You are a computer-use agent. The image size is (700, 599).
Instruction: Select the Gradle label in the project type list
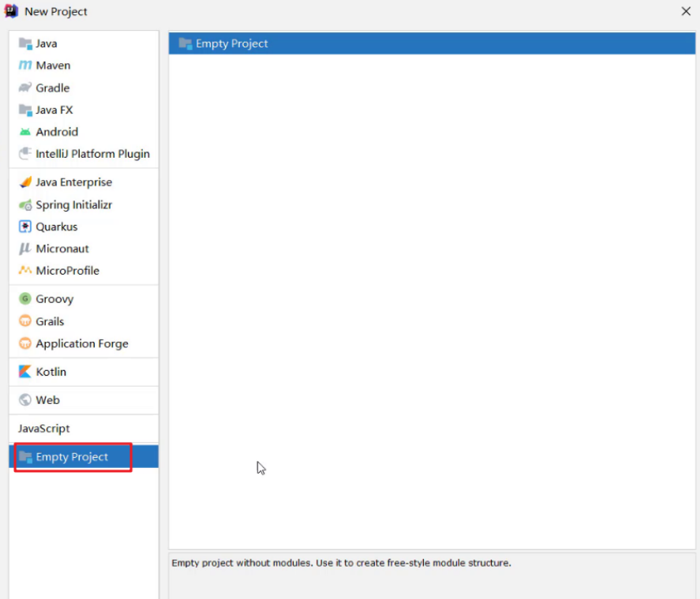(x=53, y=88)
